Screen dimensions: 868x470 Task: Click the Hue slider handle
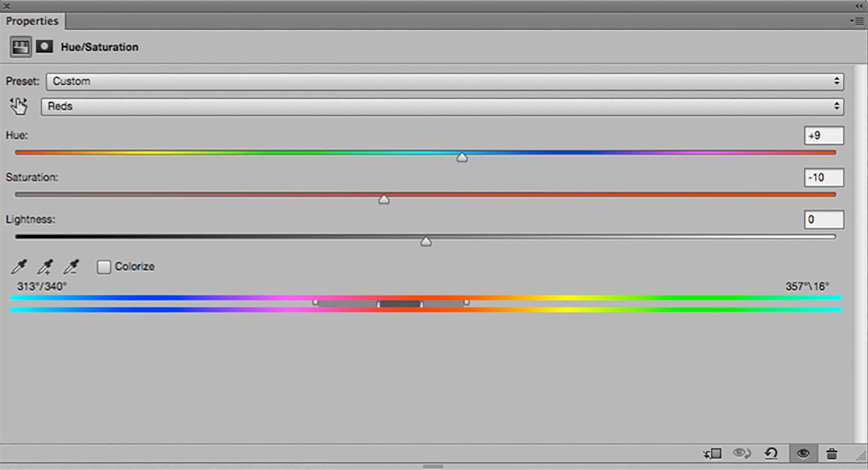click(x=462, y=157)
